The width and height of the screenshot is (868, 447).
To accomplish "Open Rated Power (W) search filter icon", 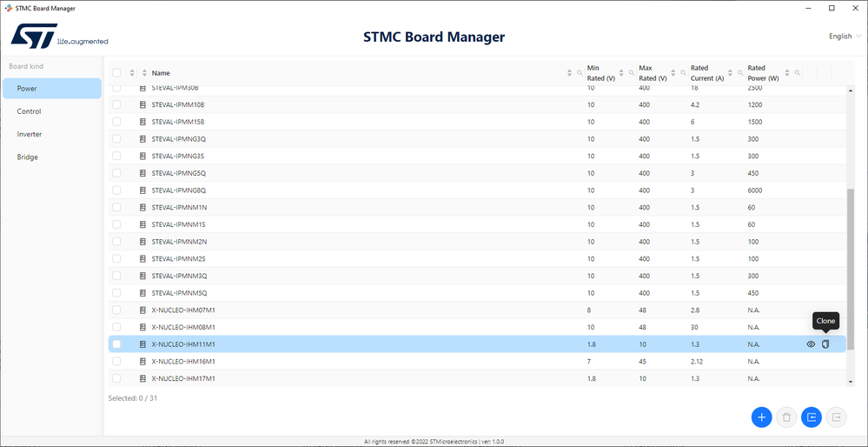I will click(797, 73).
